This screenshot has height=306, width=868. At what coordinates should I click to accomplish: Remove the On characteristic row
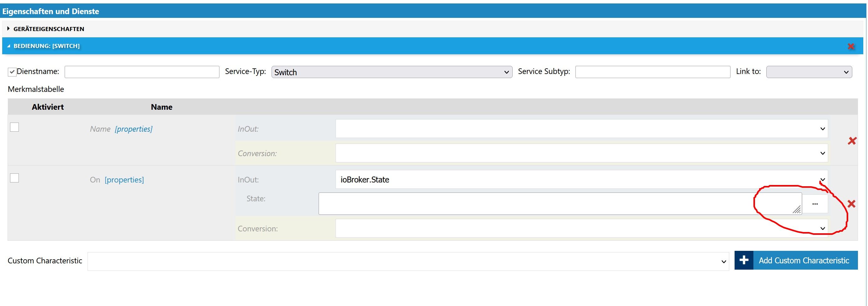point(851,204)
